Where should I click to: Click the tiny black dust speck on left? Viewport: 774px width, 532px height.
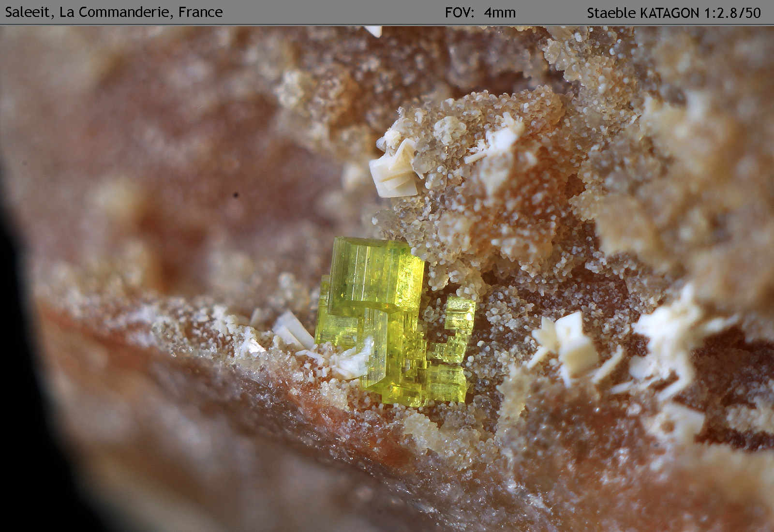click(x=236, y=195)
